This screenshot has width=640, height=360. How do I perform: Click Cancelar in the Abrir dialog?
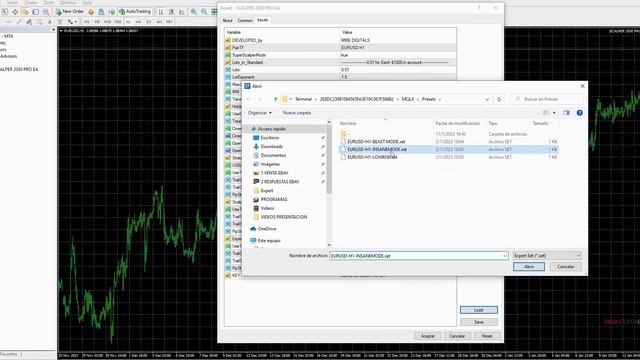(565, 267)
